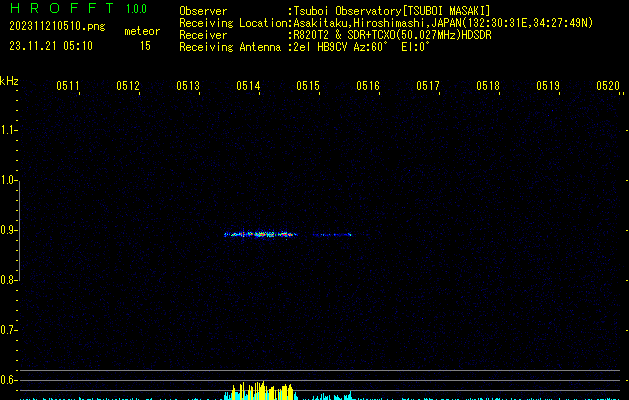Click the 0520 time marker
Image resolution: width=629 pixels, height=400 pixels.
608,87
